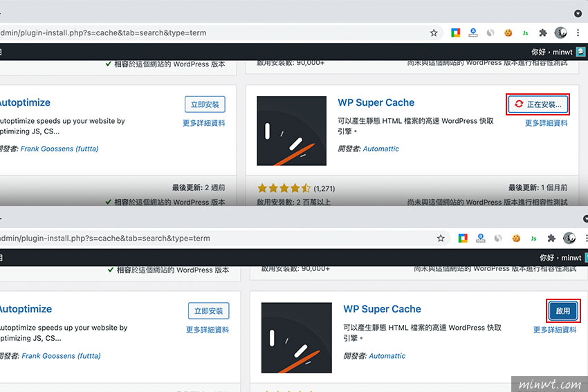Open WP Super Cache title in bottom window
588x392 pixels.
click(382, 309)
